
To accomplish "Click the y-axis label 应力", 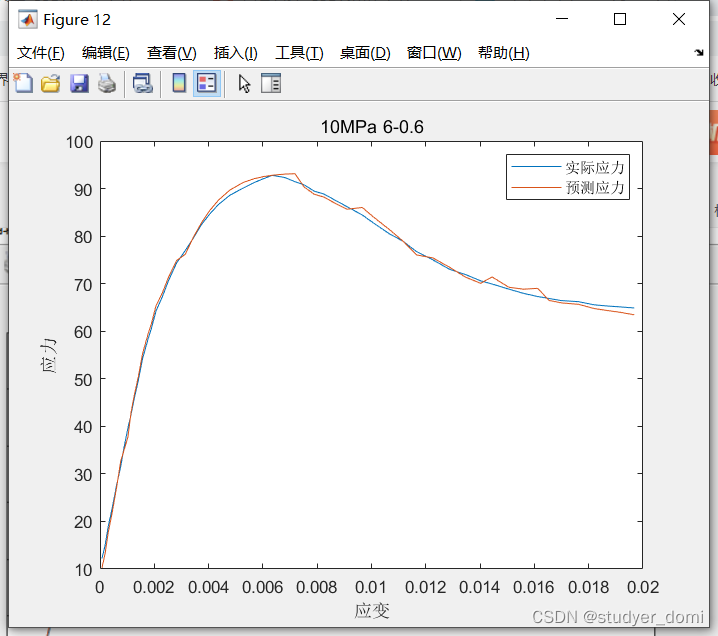I will (48, 356).
